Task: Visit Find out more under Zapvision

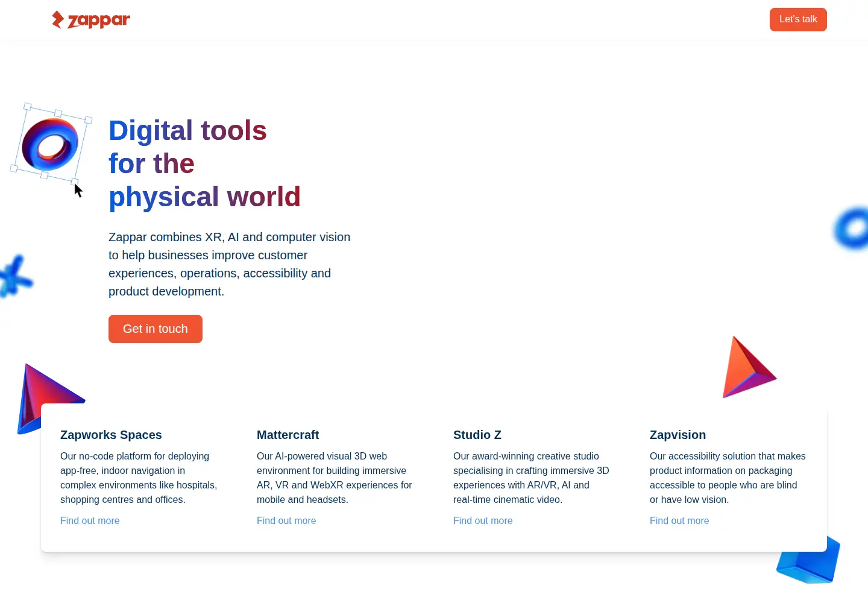Action: (x=679, y=520)
